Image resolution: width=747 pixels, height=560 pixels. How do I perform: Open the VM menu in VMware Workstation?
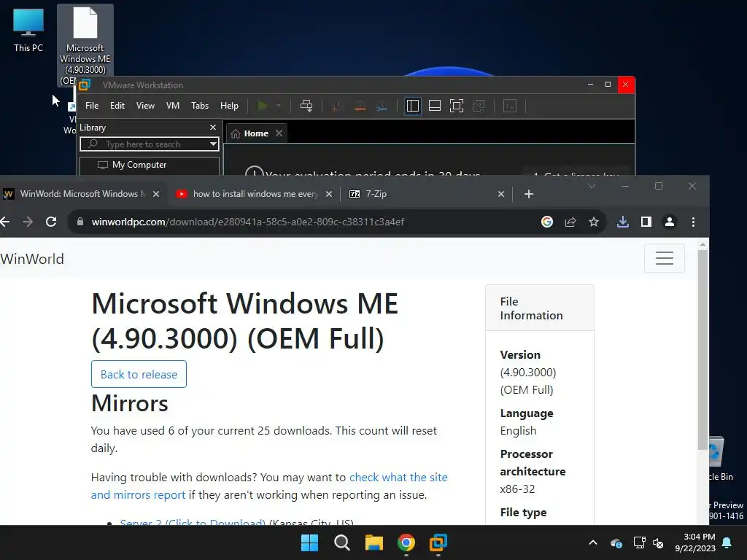(x=173, y=106)
